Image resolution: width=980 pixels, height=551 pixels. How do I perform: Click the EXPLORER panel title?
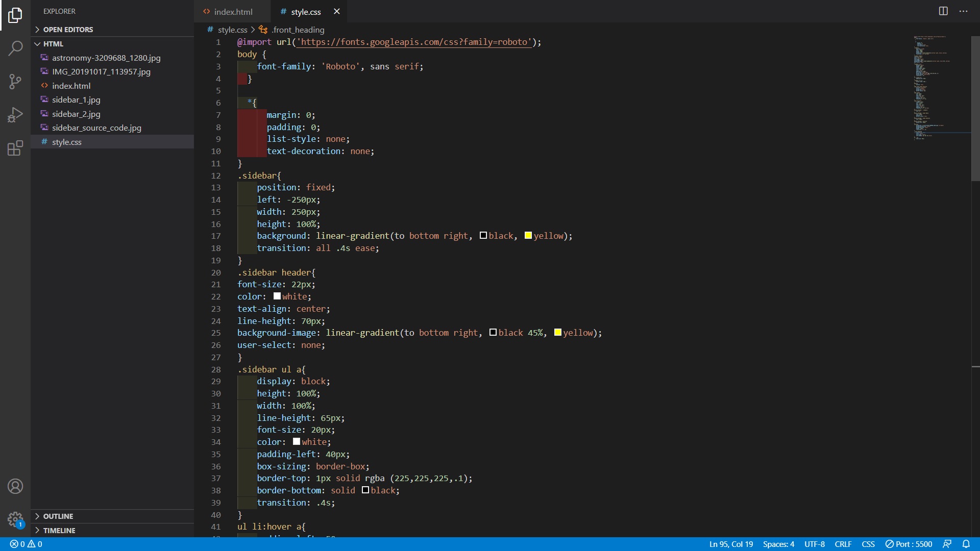(x=59, y=11)
